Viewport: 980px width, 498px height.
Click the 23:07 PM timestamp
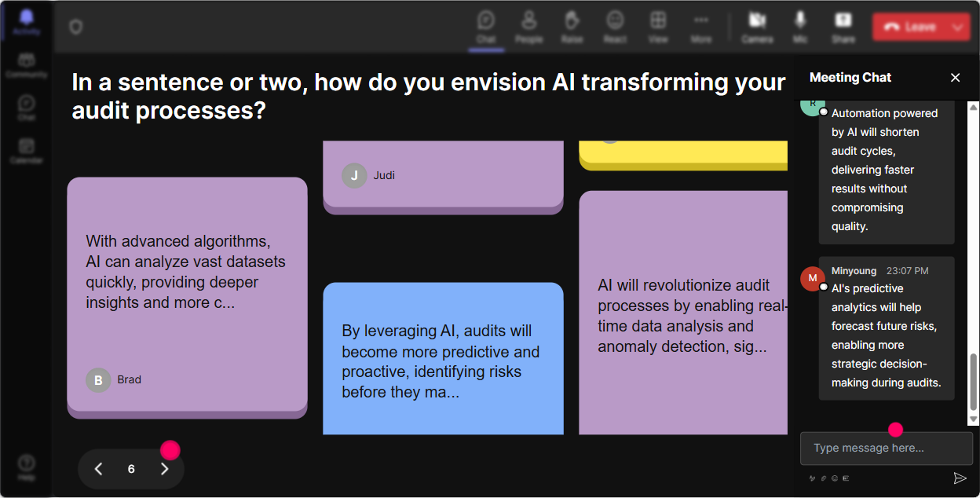coord(907,271)
